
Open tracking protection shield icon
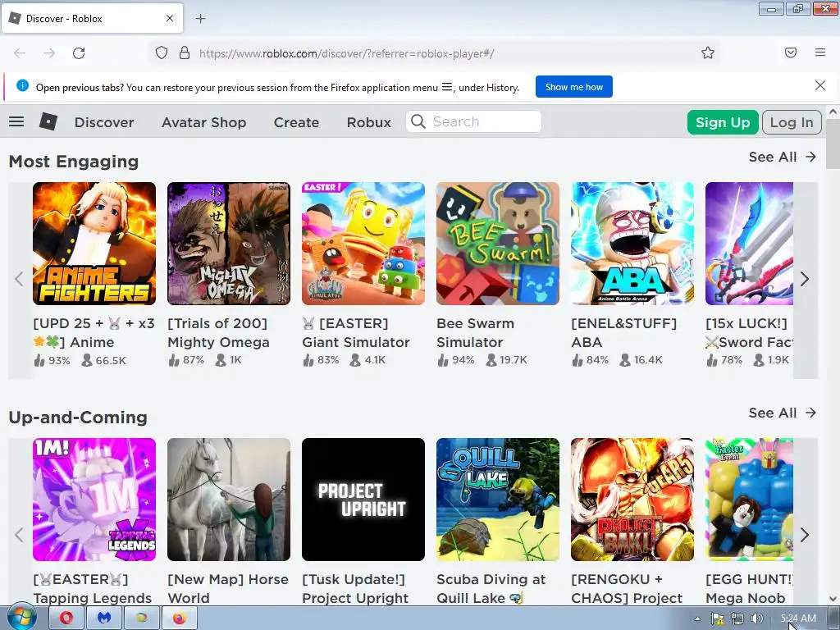162,53
